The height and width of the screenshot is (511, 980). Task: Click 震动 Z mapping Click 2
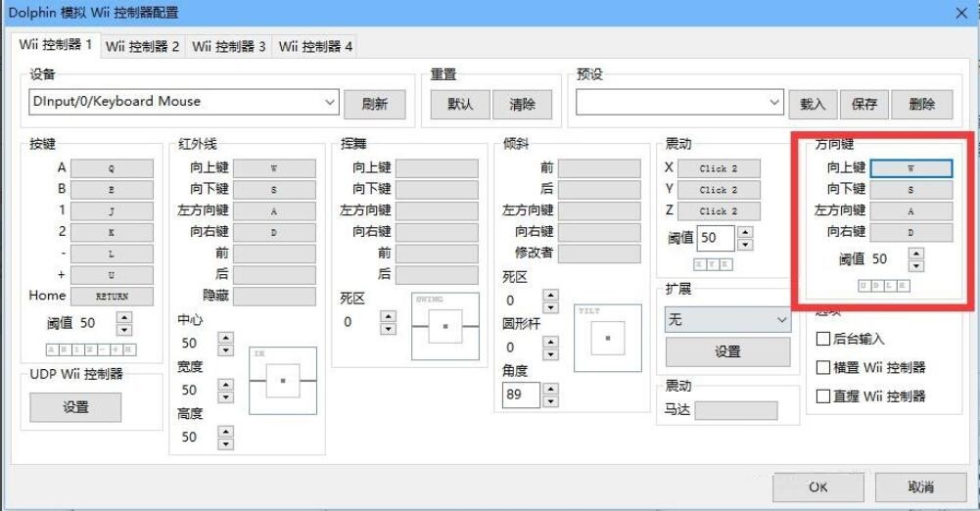click(x=719, y=211)
